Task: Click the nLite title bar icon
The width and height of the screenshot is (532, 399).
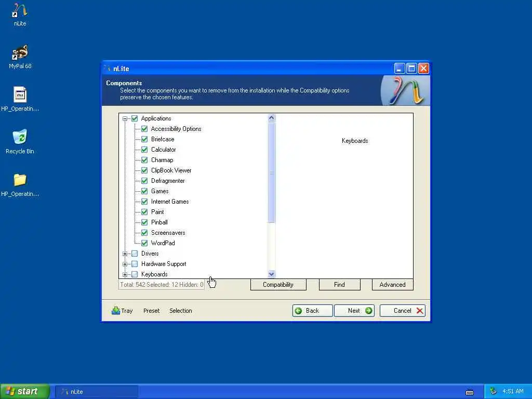Action: (x=107, y=69)
